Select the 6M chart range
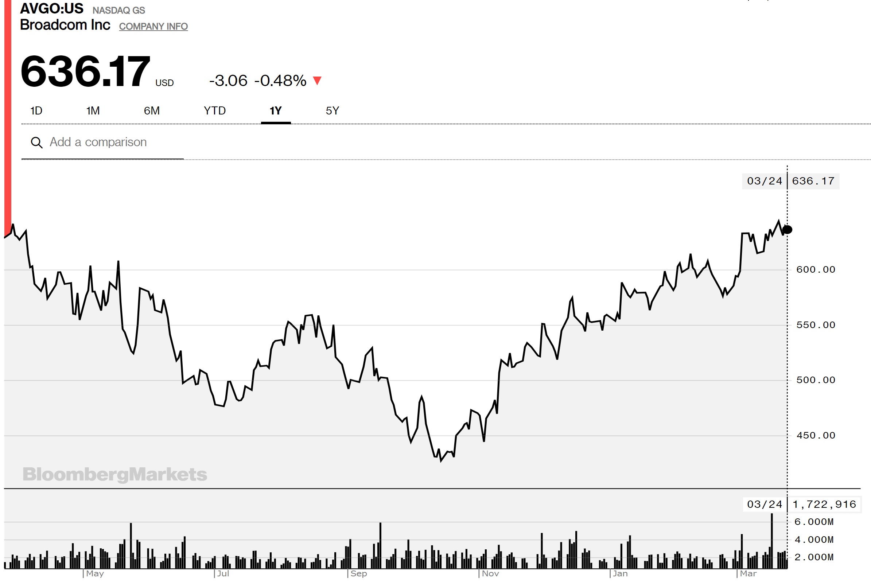This screenshot has height=588, width=871. click(151, 111)
